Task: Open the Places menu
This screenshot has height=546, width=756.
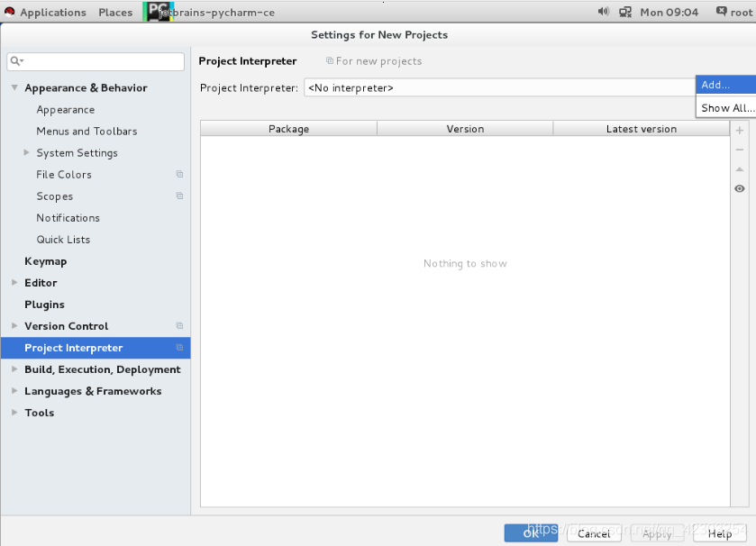Action: coord(115,13)
